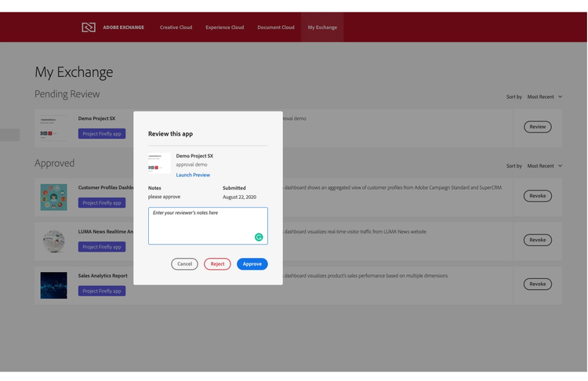Expand Approved section sort by dropdown
This screenshot has height=381, width=588.
pyautogui.click(x=544, y=166)
